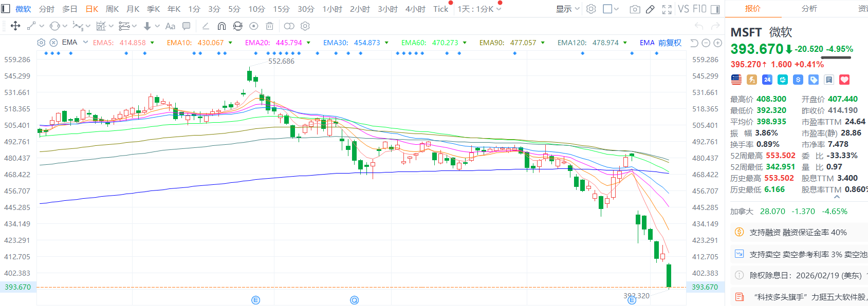Click the Q event marker on timeline
The height and width of the screenshot is (306, 868).
click(x=354, y=300)
